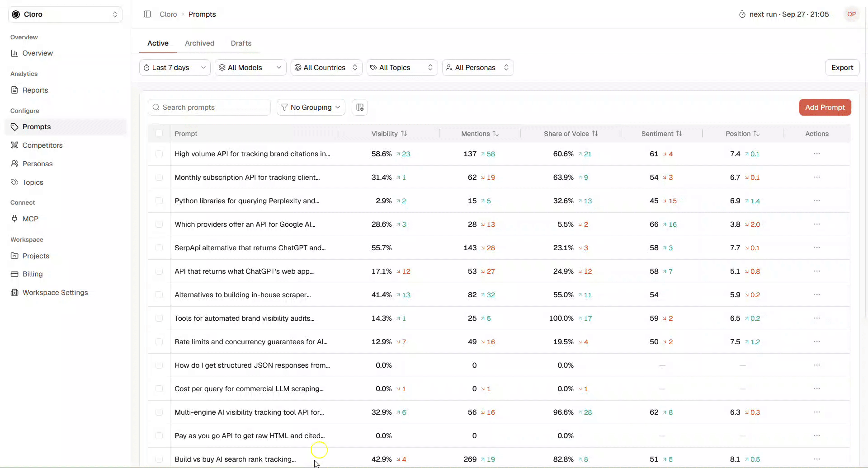Click the Projects folder icon
The width and height of the screenshot is (868, 468).
(14, 256)
